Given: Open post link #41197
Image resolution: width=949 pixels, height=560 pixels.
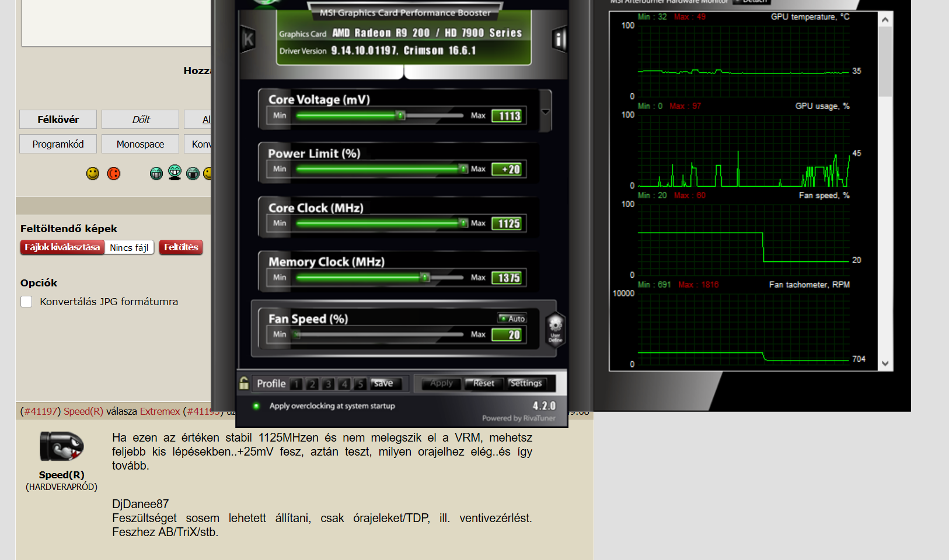Looking at the screenshot, I should [40, 411].
